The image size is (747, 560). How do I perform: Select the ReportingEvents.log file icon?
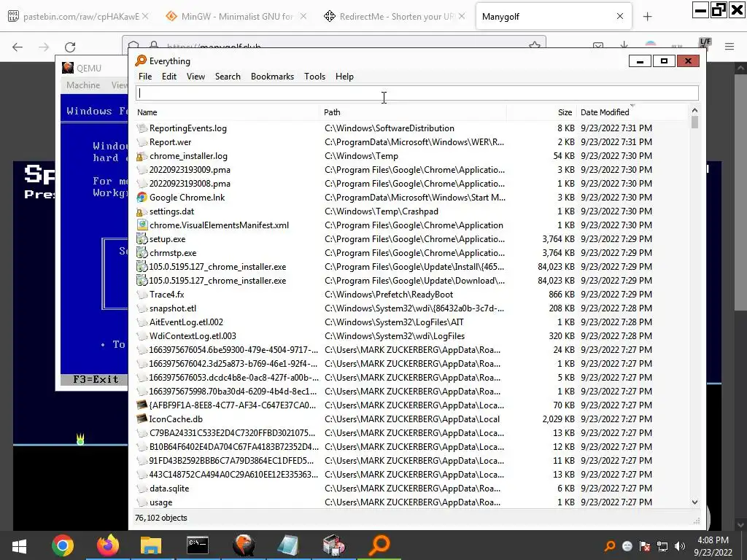pyautogui.click(x=142, y=128)
